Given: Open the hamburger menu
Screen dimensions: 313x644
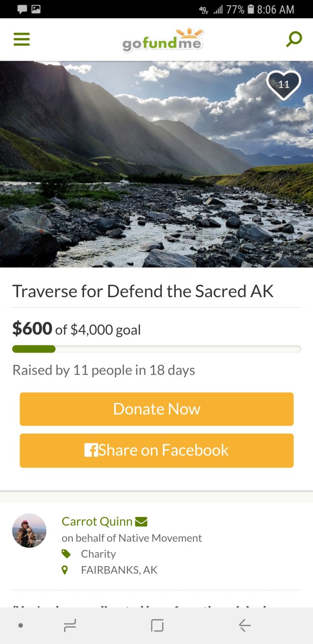Looking at the screenshot, I should [x=21, y=39].
